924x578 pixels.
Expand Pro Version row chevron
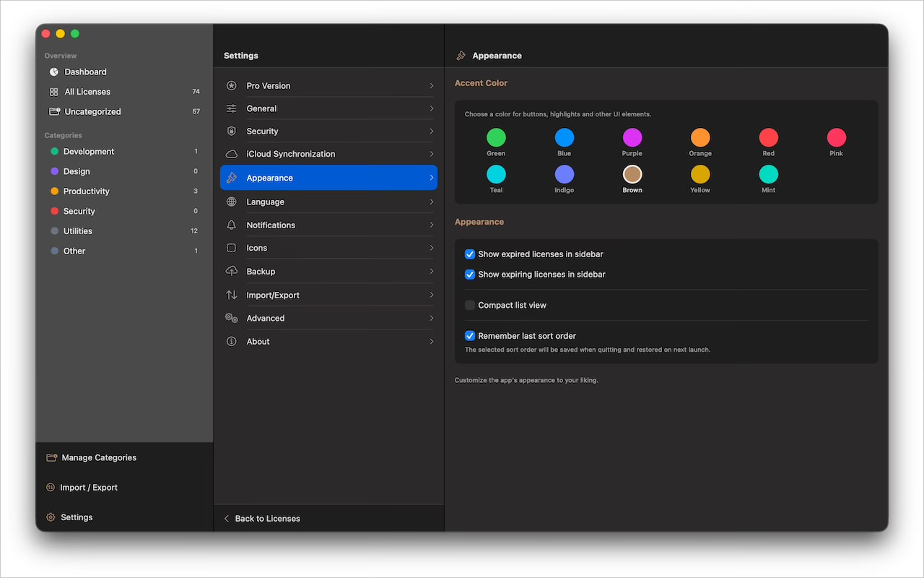pyautogui.click(x=432, y=86)
